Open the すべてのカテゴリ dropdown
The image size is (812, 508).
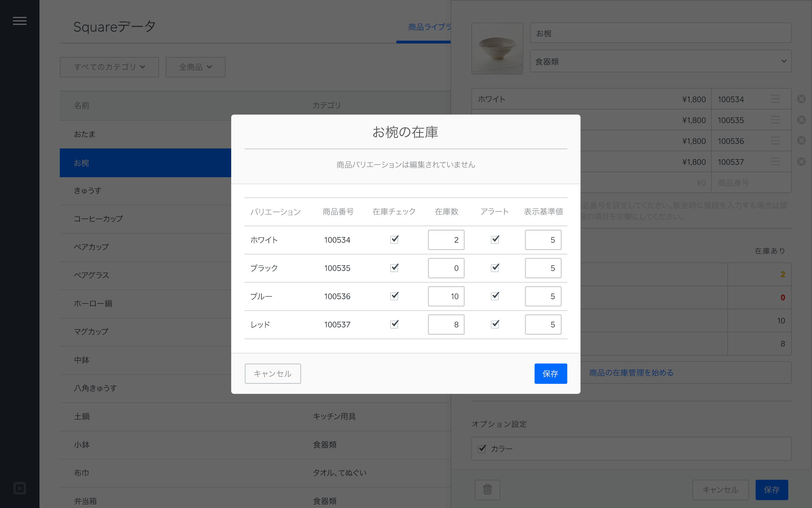coord(109,67)
